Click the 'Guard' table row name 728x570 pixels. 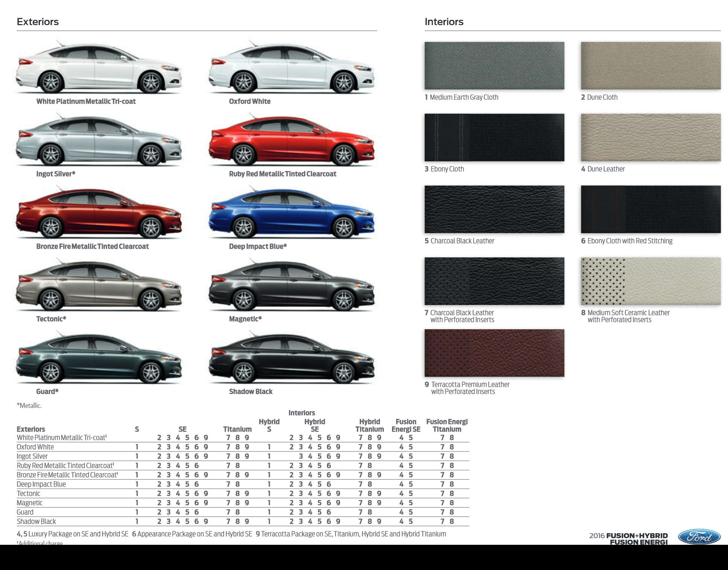(x=25, y=512)
